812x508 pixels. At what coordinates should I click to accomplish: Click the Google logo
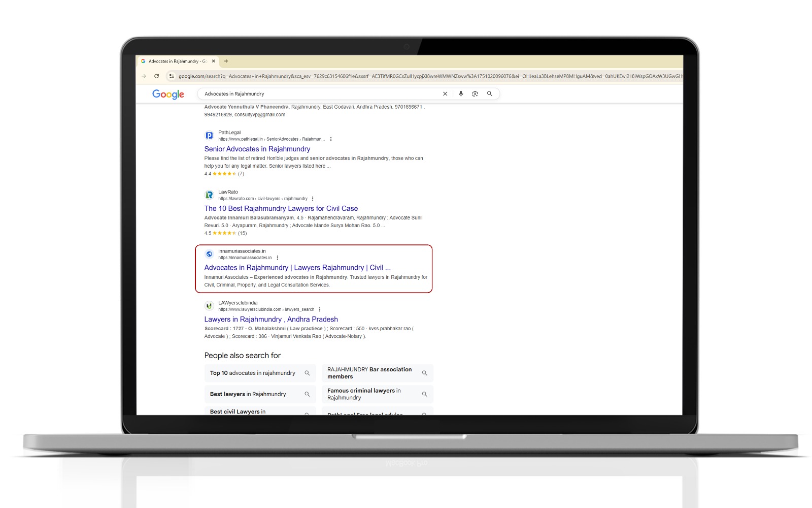[168, 94]
